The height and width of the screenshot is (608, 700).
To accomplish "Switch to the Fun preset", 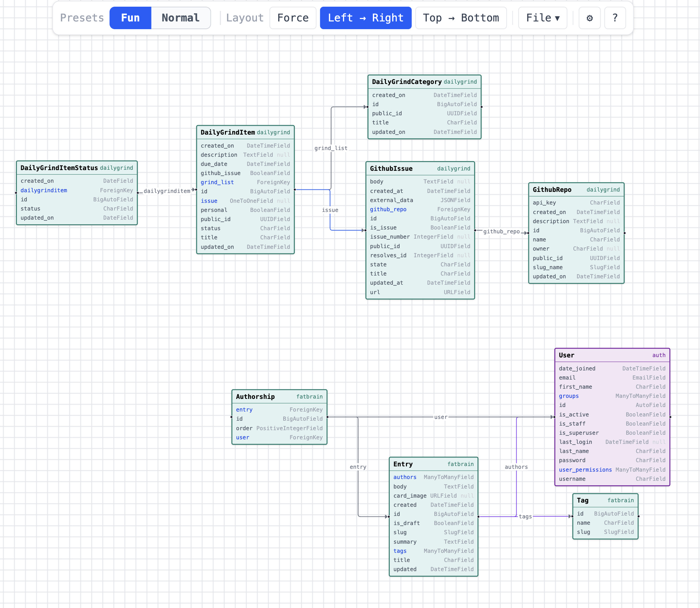I will click(130, 18).
